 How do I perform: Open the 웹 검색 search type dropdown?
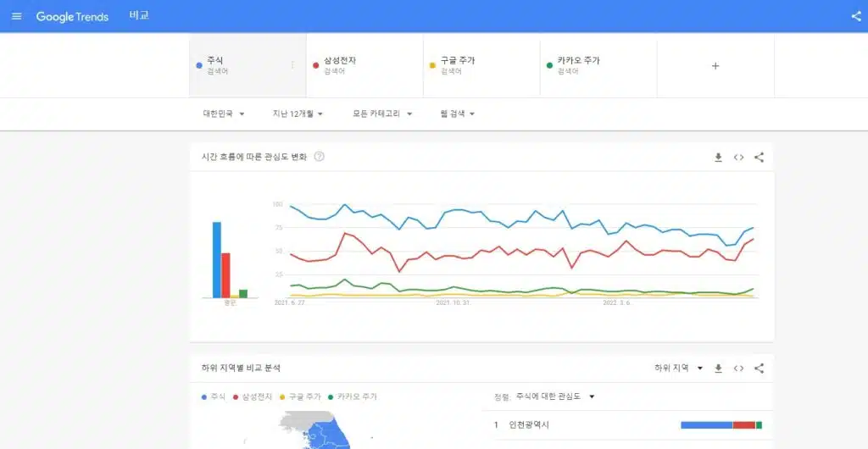[458, 114]
